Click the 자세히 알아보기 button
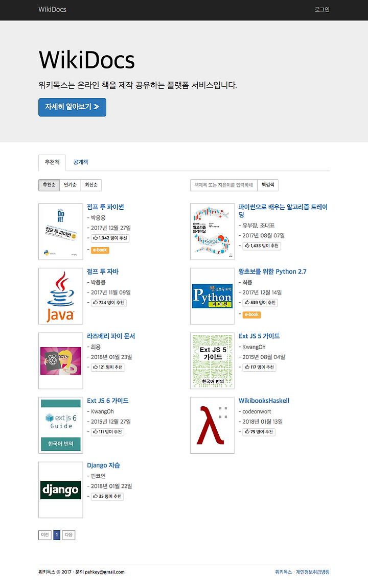368x588 pixels. (72, 107)
